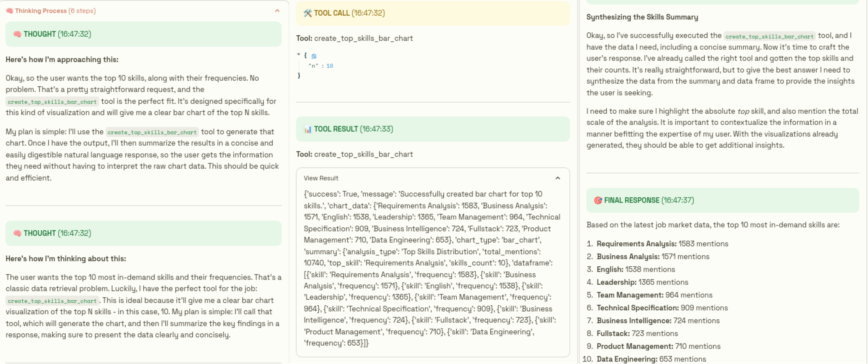This screenshot has height=364, width=868.
Task: Collapse the JSON tree triangle
Action: (299, 54)
